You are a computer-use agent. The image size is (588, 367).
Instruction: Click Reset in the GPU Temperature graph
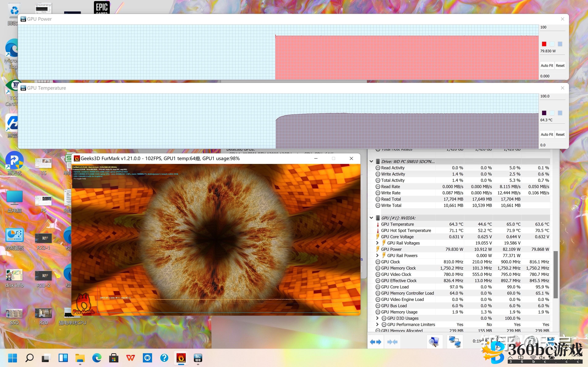(560, 134)
